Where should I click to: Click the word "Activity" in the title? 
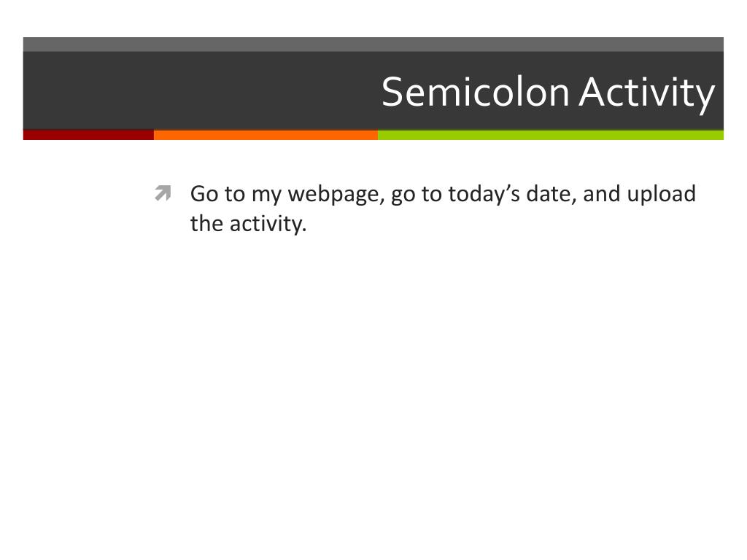[647, 93]
